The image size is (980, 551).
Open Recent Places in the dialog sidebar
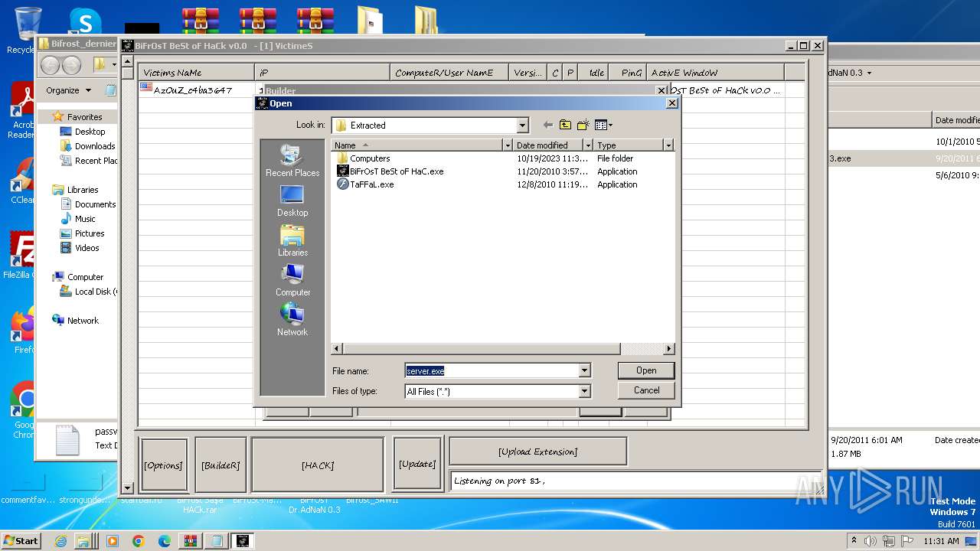point(292,161)
